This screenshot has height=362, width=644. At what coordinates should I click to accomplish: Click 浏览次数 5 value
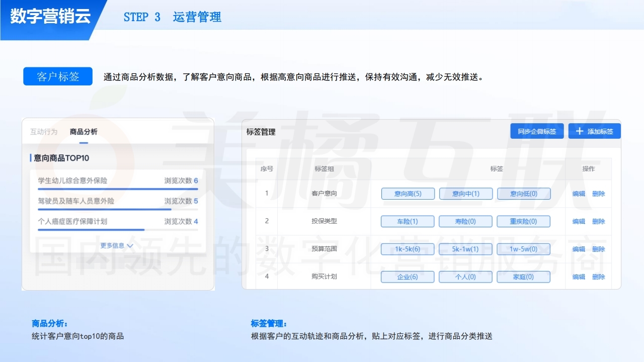click(181, 201)
